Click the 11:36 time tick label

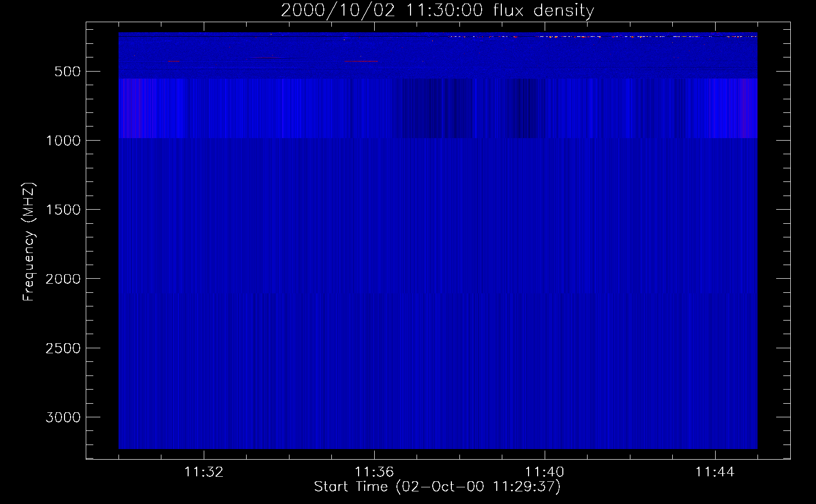tap(374, 472)
